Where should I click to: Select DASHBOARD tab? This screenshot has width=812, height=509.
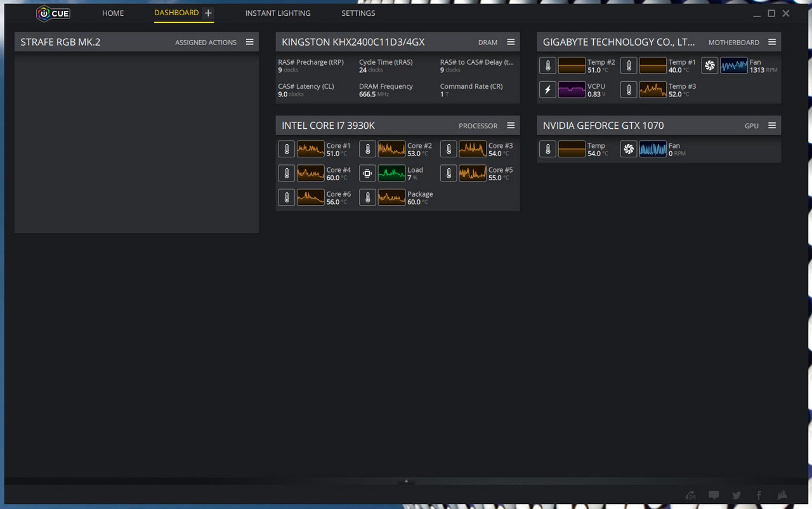click(x=176, y=13)
